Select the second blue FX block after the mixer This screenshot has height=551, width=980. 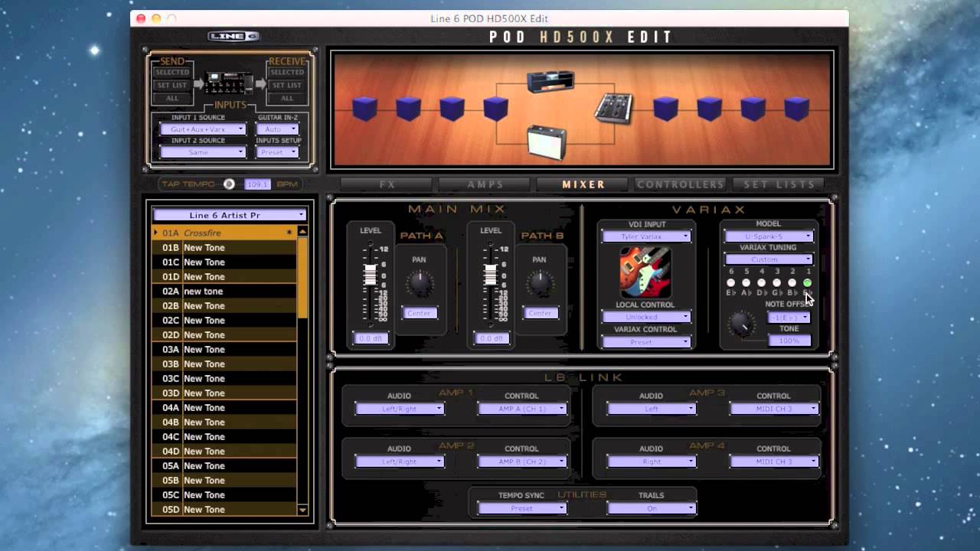(x=709, y=109)
